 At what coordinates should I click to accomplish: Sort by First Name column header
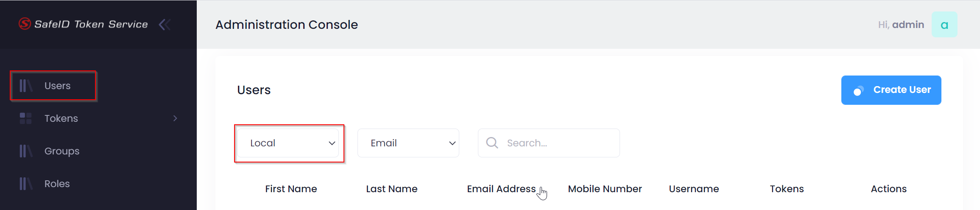[x=291, y=189]
